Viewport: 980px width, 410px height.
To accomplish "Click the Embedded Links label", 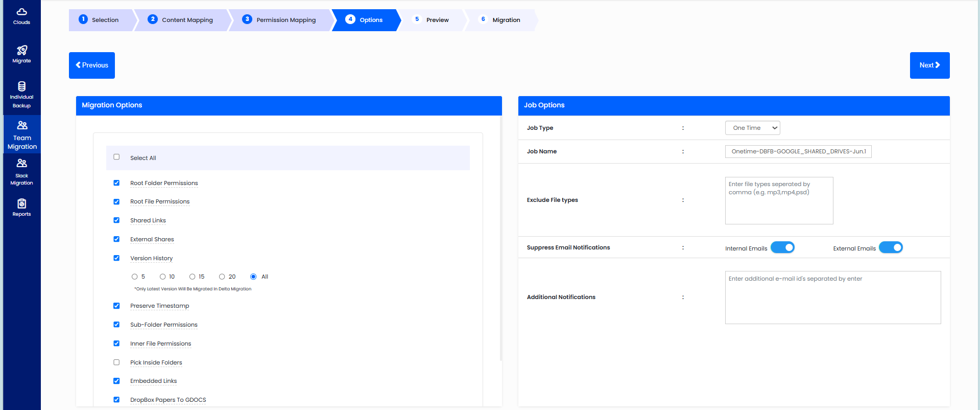I will pyautogui.click(x=153, y=381).
